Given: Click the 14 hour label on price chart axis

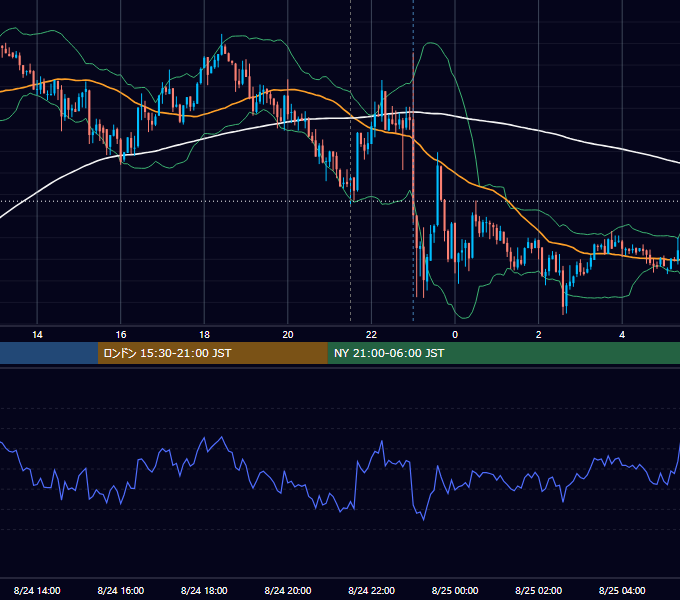Looking at the screenshot, I should click(x=37, y=335).
